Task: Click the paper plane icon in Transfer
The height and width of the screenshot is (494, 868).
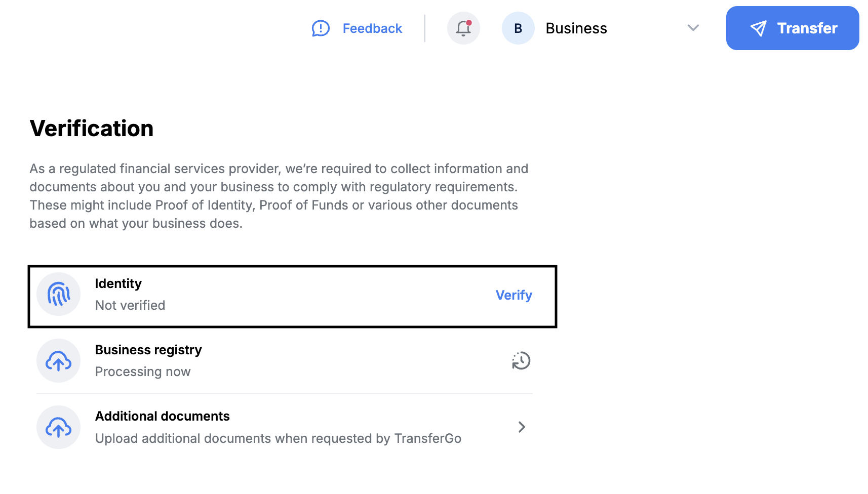Action: point(758,28)
